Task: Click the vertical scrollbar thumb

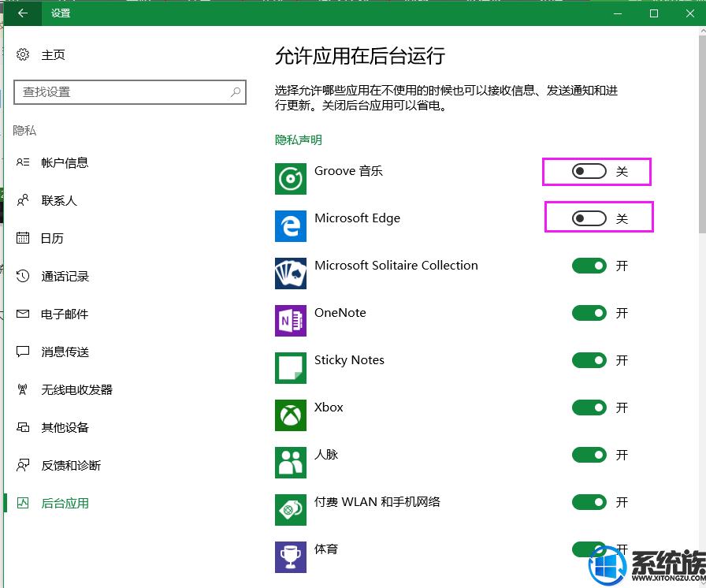Action: [702, 134]
